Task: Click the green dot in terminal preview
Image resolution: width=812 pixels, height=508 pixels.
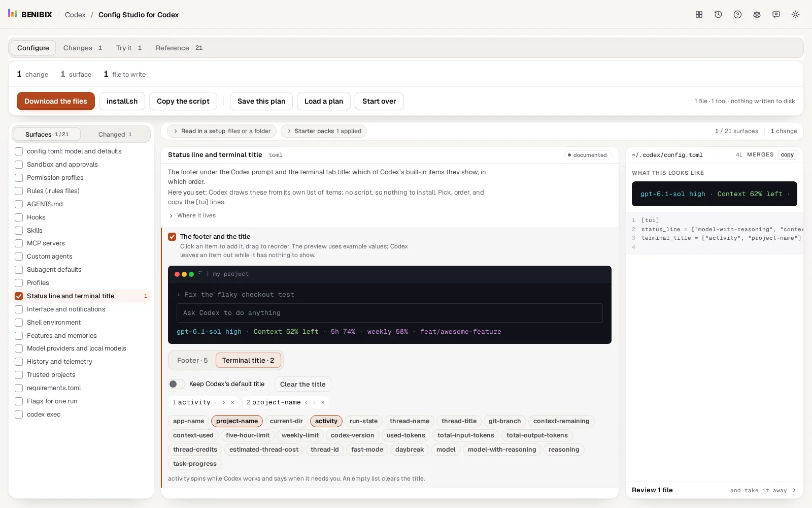Action: click(191, 274)
